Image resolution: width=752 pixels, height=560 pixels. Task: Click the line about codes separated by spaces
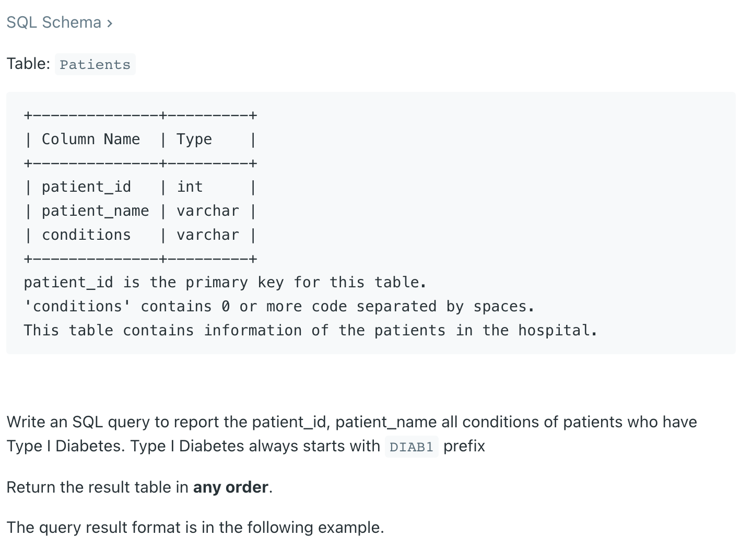279,307
